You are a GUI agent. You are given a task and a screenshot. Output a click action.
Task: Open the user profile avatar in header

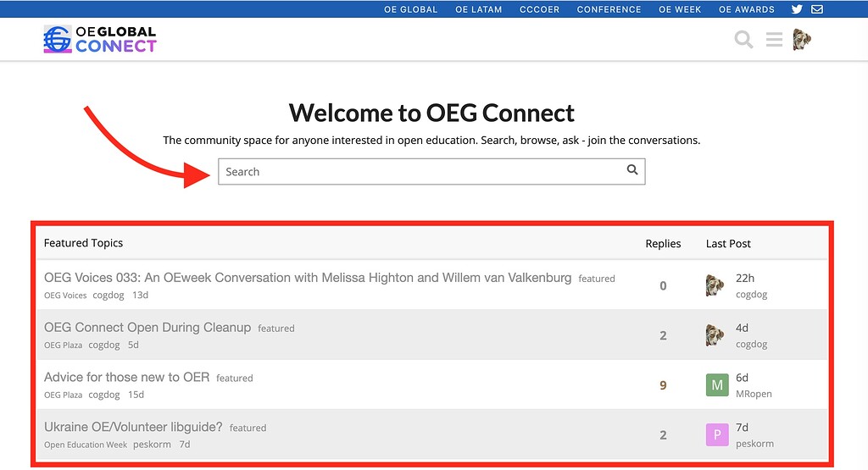pos(801,40)
